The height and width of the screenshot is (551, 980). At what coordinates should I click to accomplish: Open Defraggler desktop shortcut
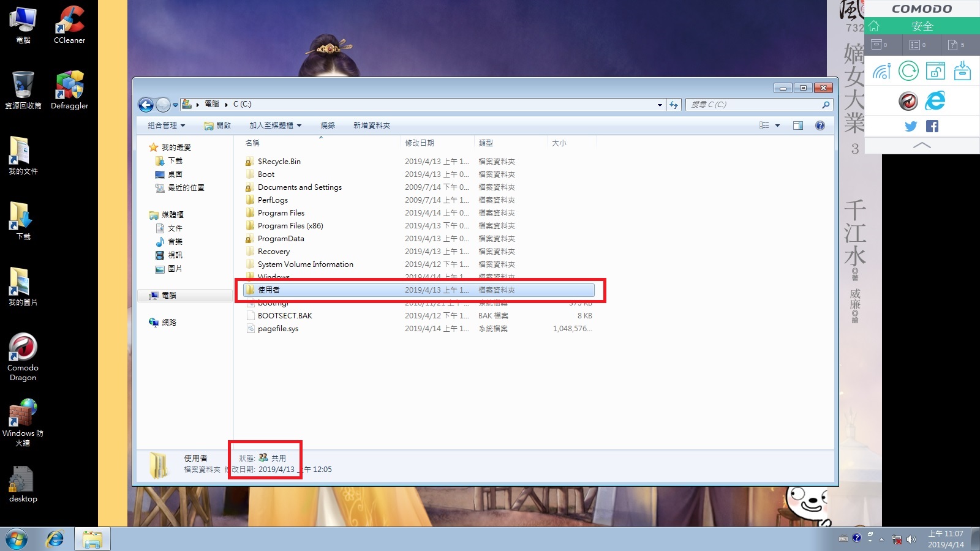(69, 90)
